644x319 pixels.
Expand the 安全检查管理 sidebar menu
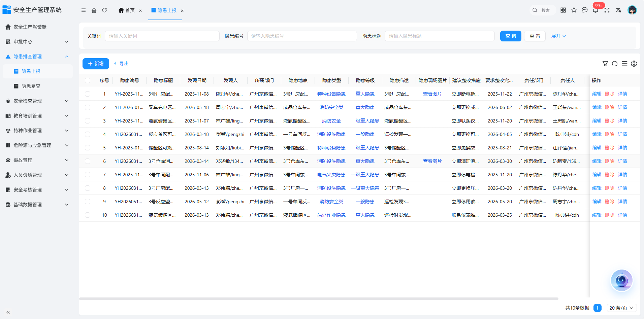[x=37, y=101]
